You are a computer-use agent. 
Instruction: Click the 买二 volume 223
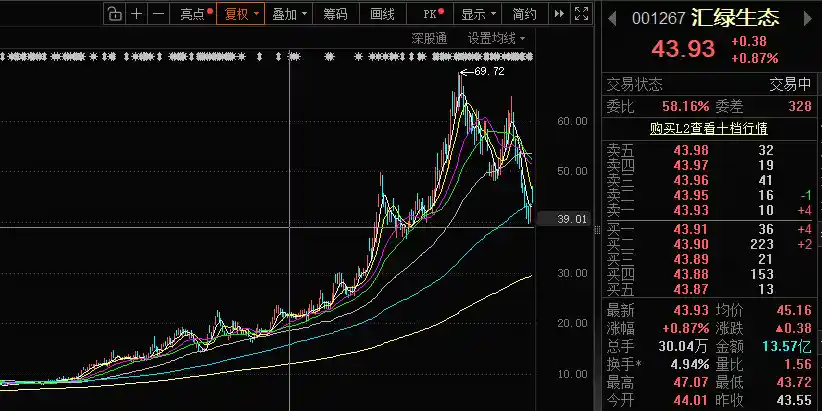click(761, 244)
